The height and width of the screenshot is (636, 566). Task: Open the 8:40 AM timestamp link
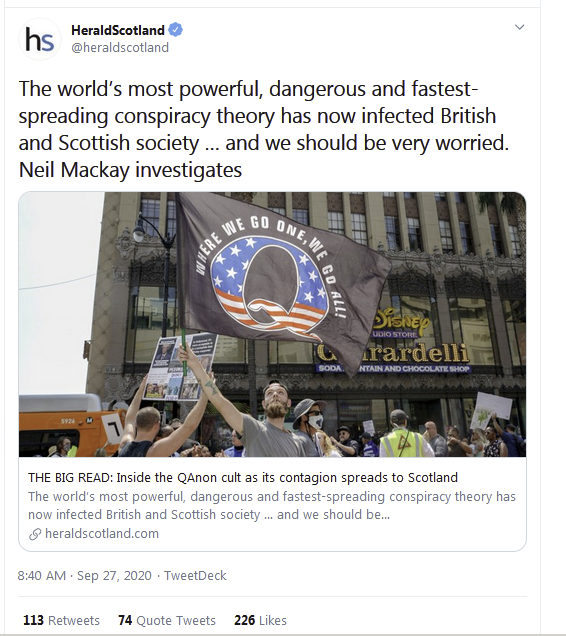click(41, 576)
